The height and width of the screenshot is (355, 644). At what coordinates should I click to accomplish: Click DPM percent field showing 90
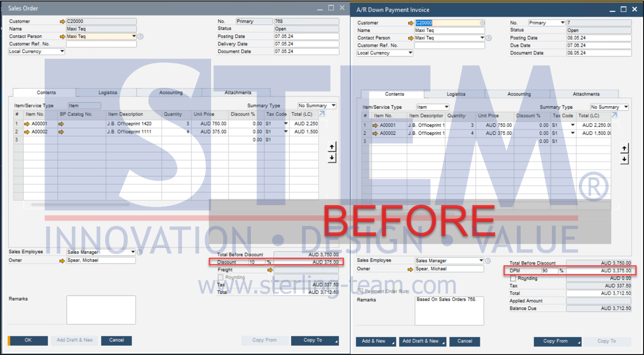coord(550,271)
